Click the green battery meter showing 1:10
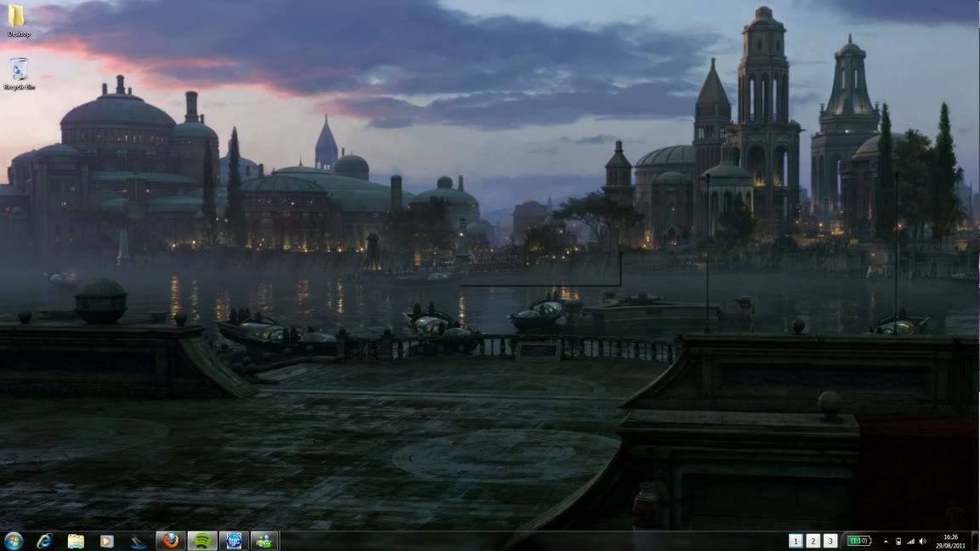980x551 pixels. 858,541
